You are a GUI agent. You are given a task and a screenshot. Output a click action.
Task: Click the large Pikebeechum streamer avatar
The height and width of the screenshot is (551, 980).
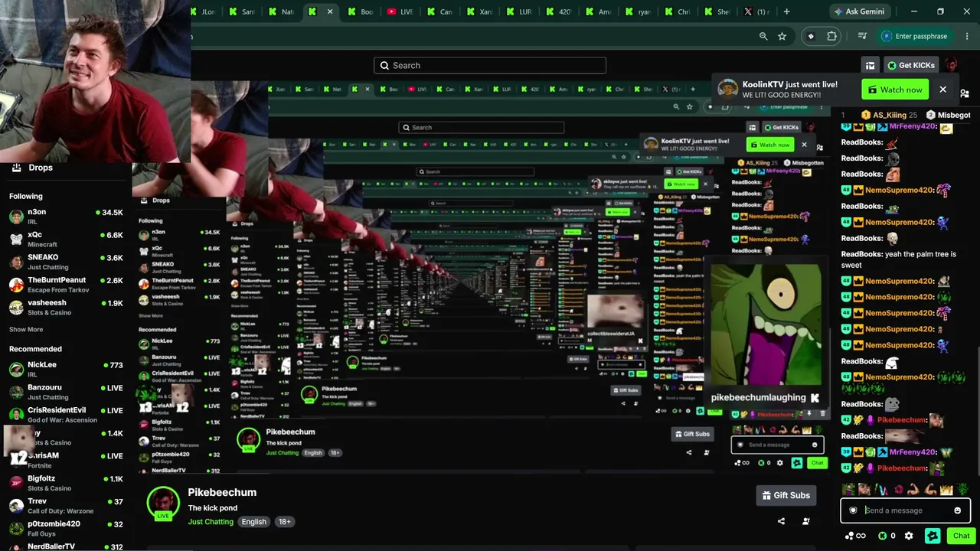point(162,502)
